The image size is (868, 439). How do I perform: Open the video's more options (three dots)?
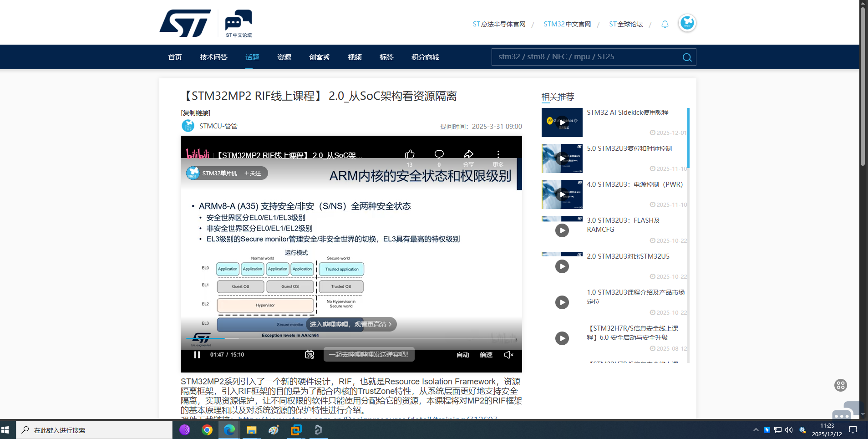tap(498, 154)
